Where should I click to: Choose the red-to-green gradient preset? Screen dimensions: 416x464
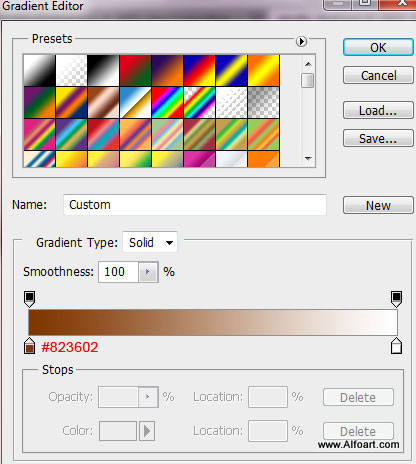[135, 70]
